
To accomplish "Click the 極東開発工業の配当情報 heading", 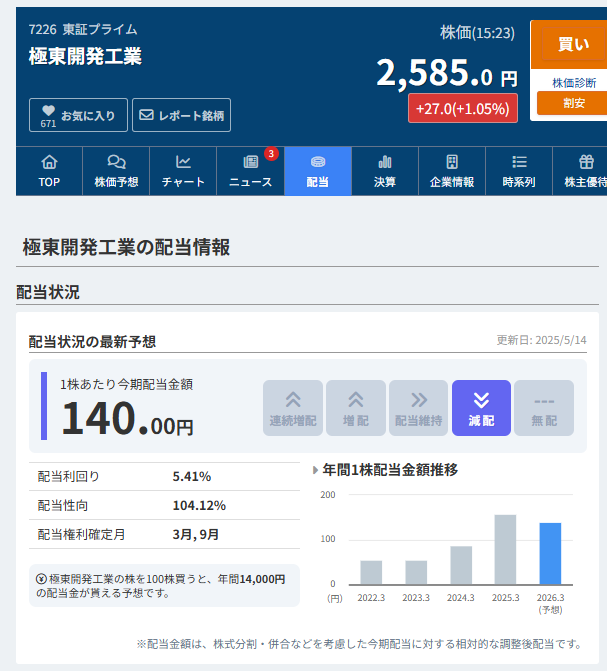I will pyautogui.click(x=126, y=247).
